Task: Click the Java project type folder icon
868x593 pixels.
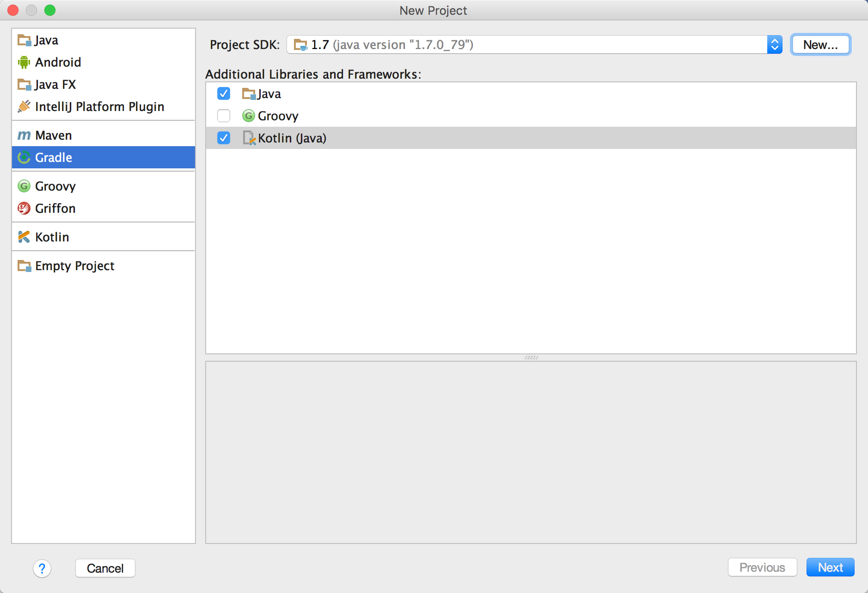Action: point(24,40)
